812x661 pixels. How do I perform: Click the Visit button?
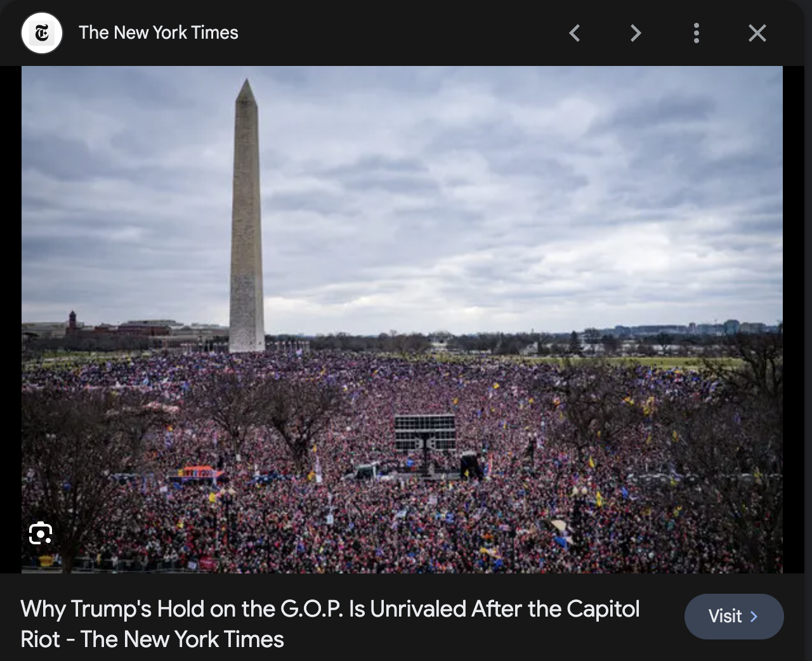(x=734, y=616)
